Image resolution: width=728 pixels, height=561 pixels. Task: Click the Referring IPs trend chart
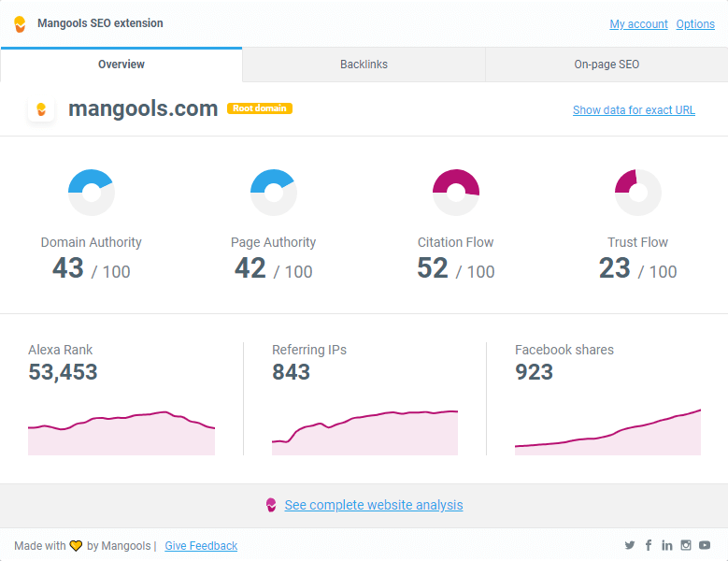[364, 433]
